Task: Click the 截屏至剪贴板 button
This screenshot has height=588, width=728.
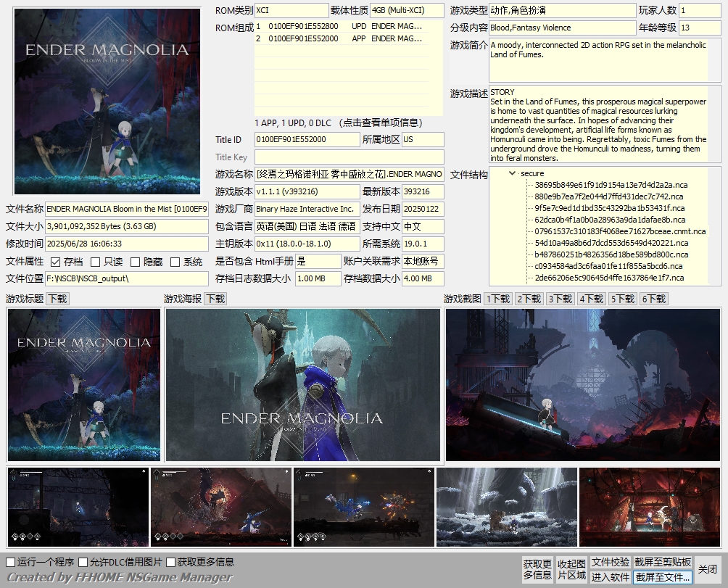Action: click(663, 563)
